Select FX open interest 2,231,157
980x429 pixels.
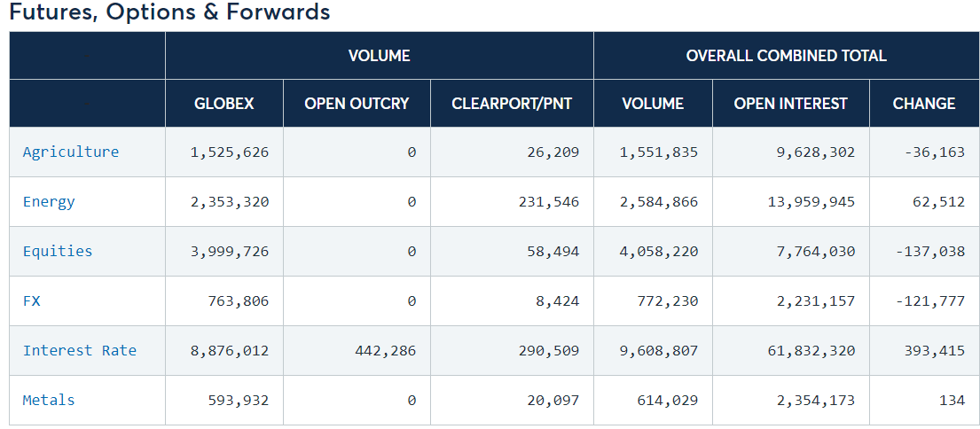pyautogui.click(x=816, y=300)
